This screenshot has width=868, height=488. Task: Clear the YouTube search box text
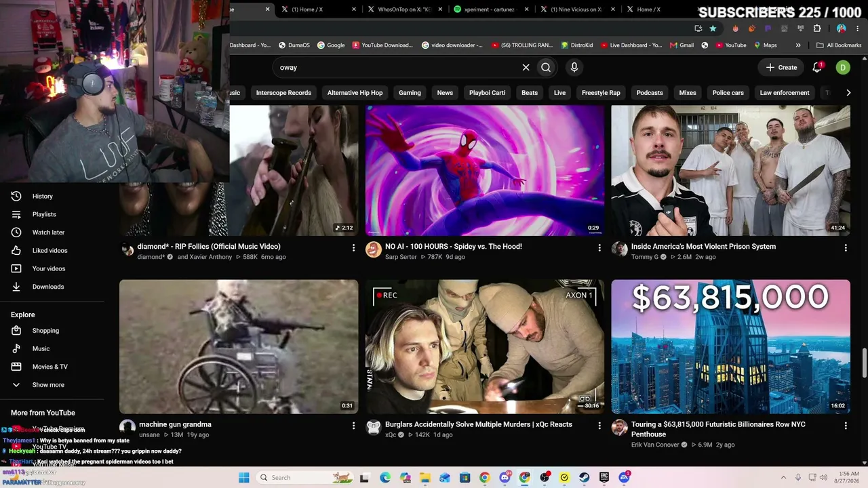[526, 67]
